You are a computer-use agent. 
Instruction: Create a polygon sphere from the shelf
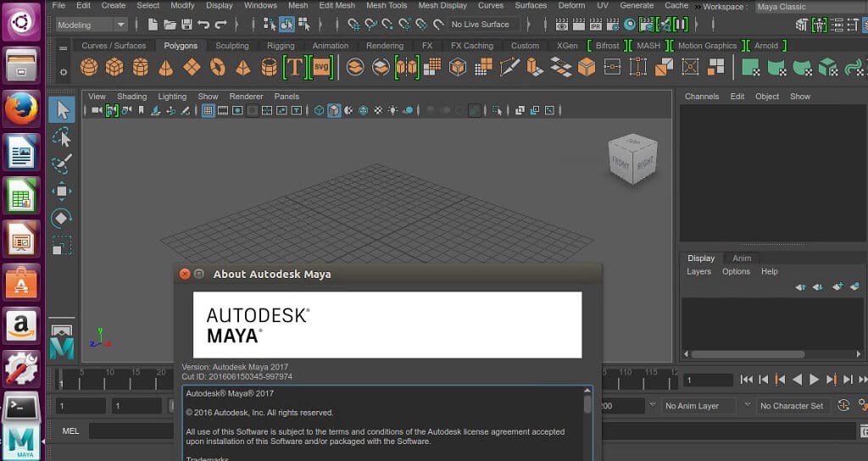click(89, 68)
